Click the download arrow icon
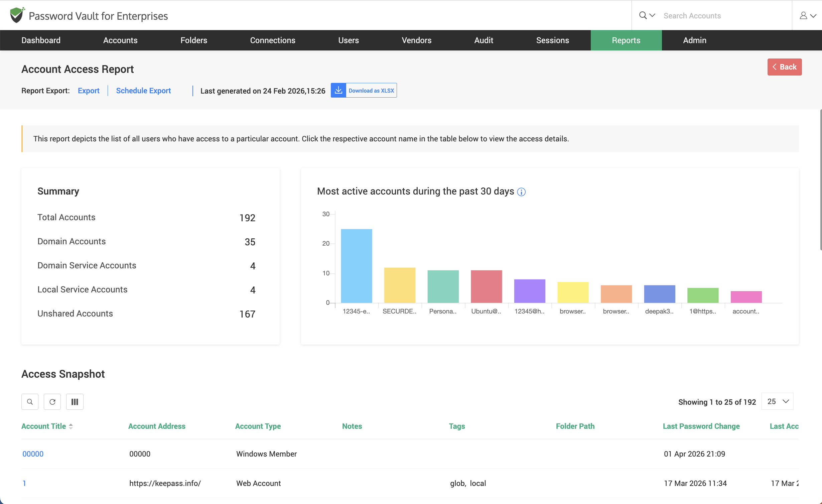This screenshot has width=822, height=504. (338, 90)
